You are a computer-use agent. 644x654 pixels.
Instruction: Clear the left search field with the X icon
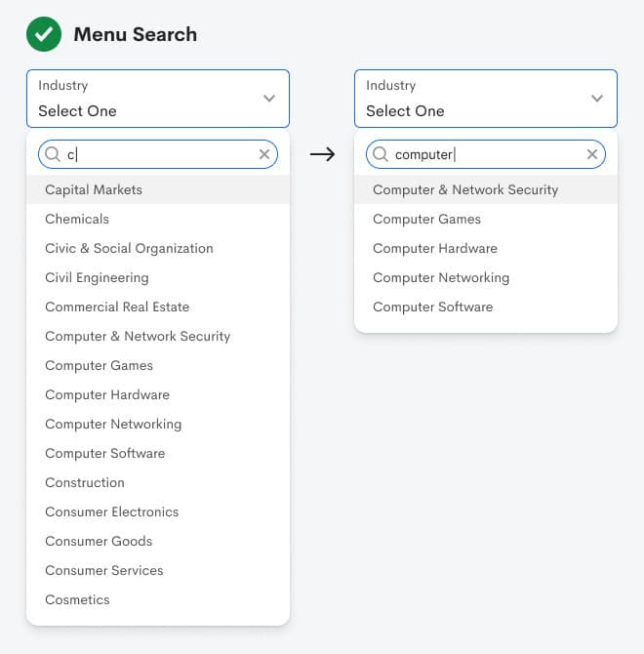(x=264, y=154)
